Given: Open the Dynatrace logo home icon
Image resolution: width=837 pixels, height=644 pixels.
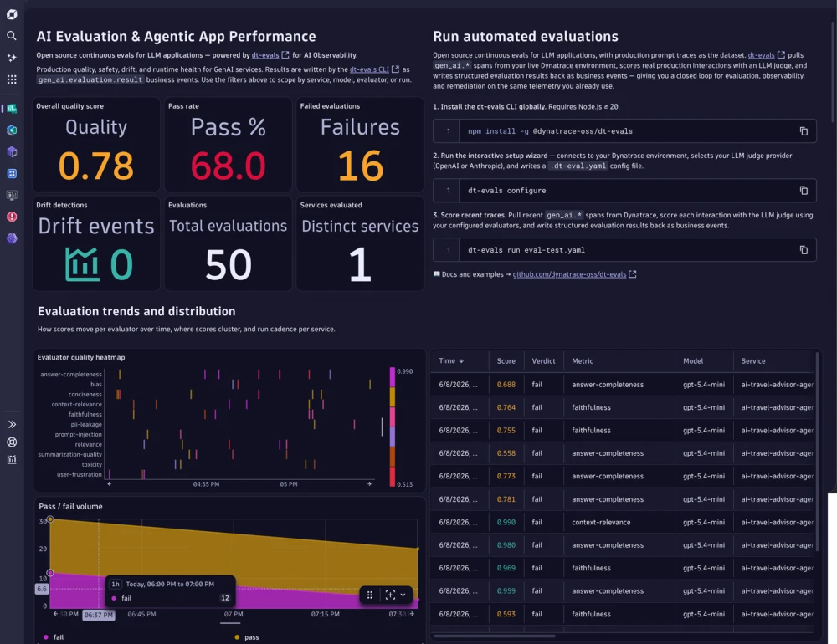Looking at the screenshot, I should 12,14.
